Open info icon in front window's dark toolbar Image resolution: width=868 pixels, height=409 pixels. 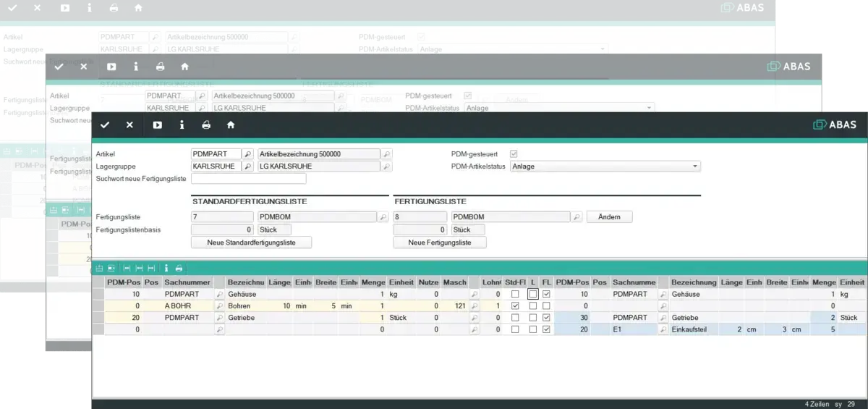point(182,125)
